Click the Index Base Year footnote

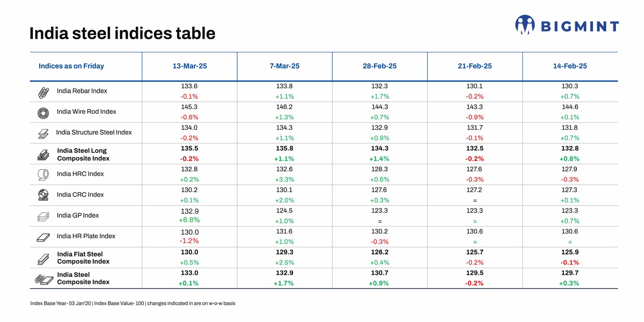point(133,304)
